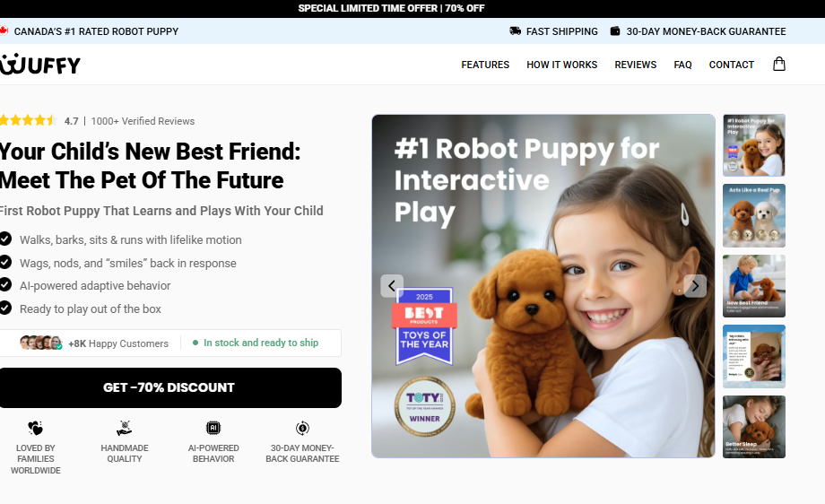Open the shopping bag cart icon

point(778,65)
